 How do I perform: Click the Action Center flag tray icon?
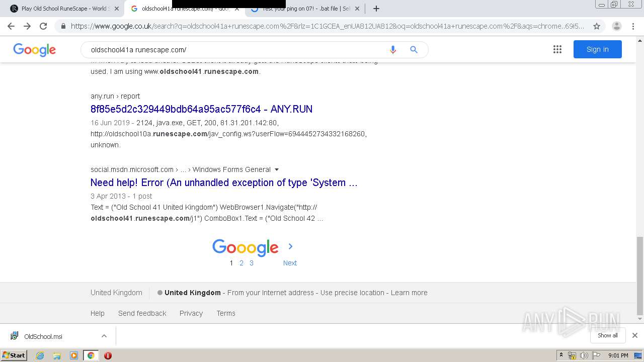pyautogui.click(x=596, y=355)
